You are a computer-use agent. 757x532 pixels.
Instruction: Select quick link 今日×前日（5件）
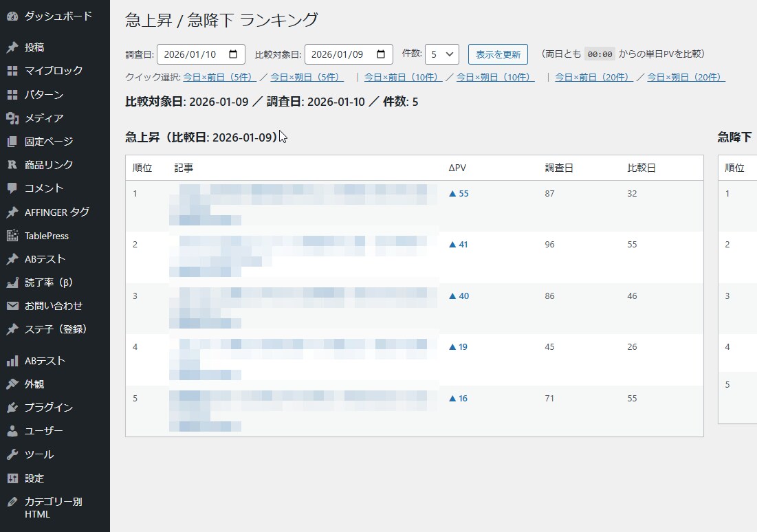coord(219,77)
